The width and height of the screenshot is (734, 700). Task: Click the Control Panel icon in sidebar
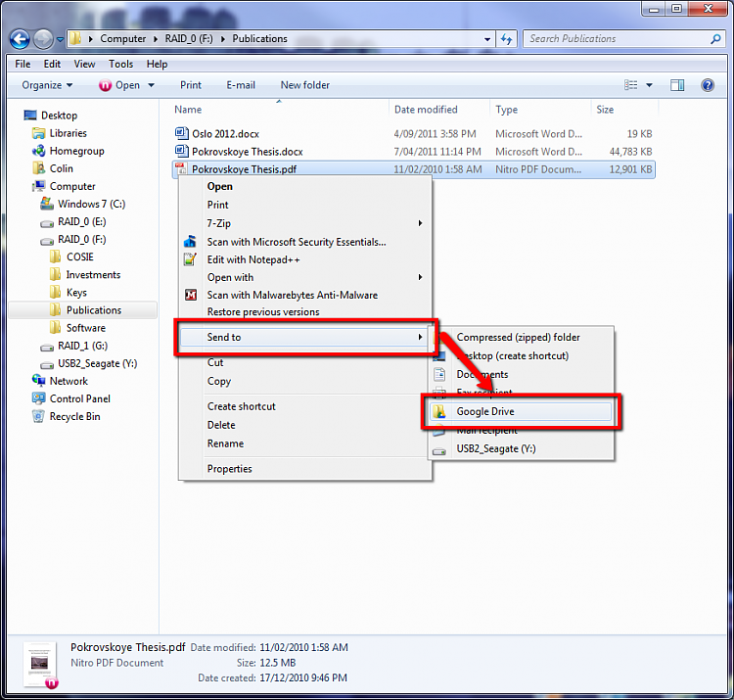click(38, 398)
